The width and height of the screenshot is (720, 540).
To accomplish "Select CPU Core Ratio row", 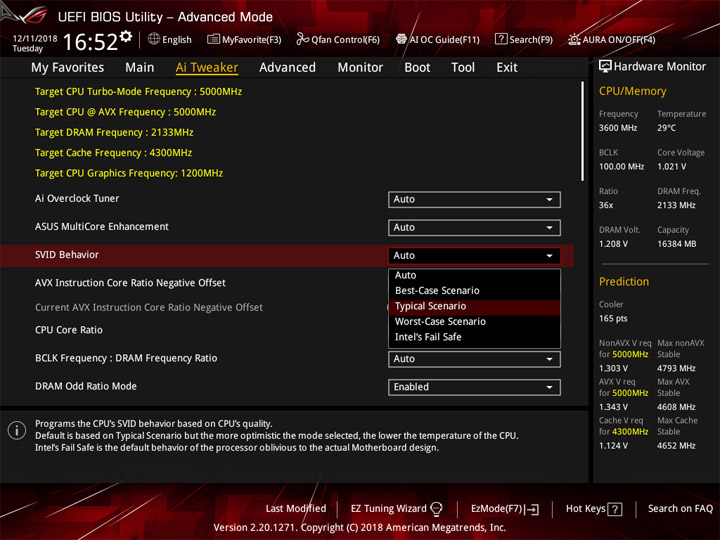I will pos(69,330).
